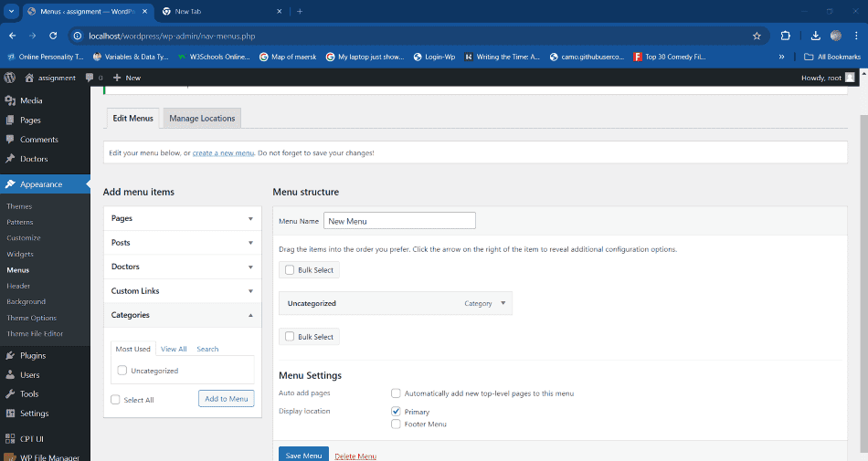Uncheck the Primary display location

point(396,412)
